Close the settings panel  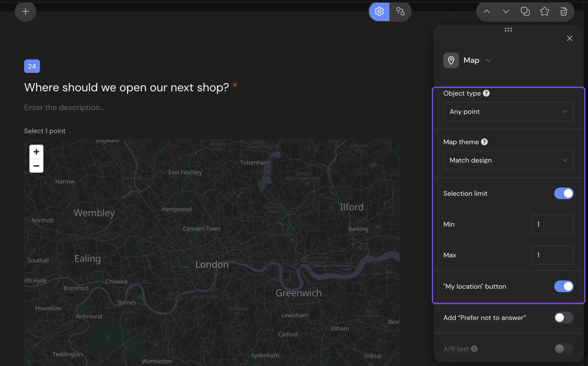(569, 38)
